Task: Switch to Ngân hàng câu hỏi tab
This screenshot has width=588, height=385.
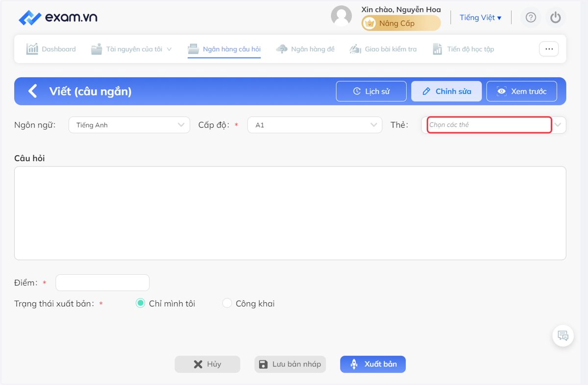Action: click(224, 49)
